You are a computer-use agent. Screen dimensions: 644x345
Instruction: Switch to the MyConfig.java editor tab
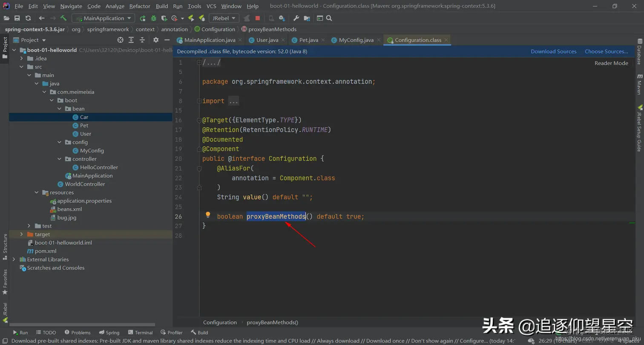356,40
